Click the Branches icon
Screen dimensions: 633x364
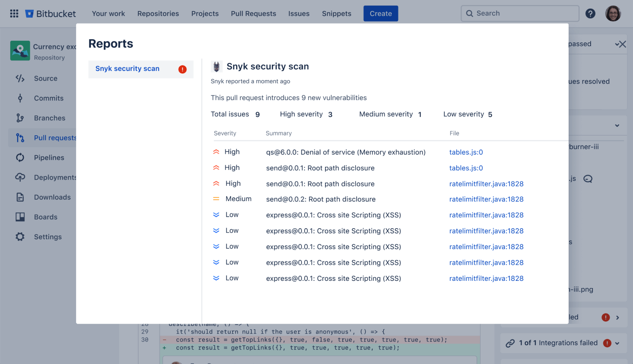(20, 118)
